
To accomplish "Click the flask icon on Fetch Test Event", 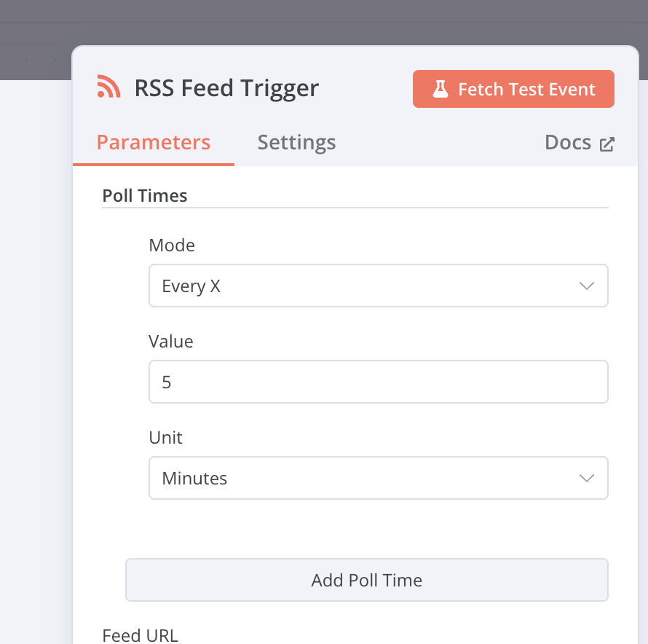I will point(440,89).
